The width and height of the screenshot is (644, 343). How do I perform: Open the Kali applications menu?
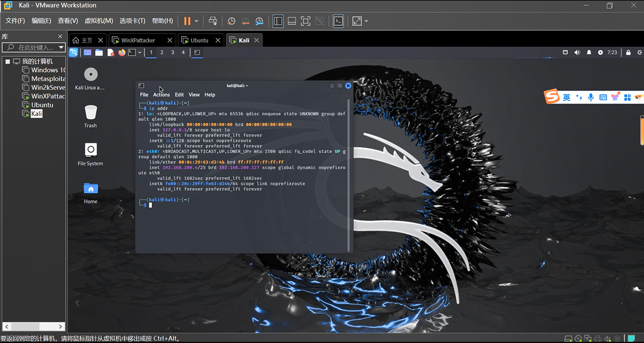point(73,52)
